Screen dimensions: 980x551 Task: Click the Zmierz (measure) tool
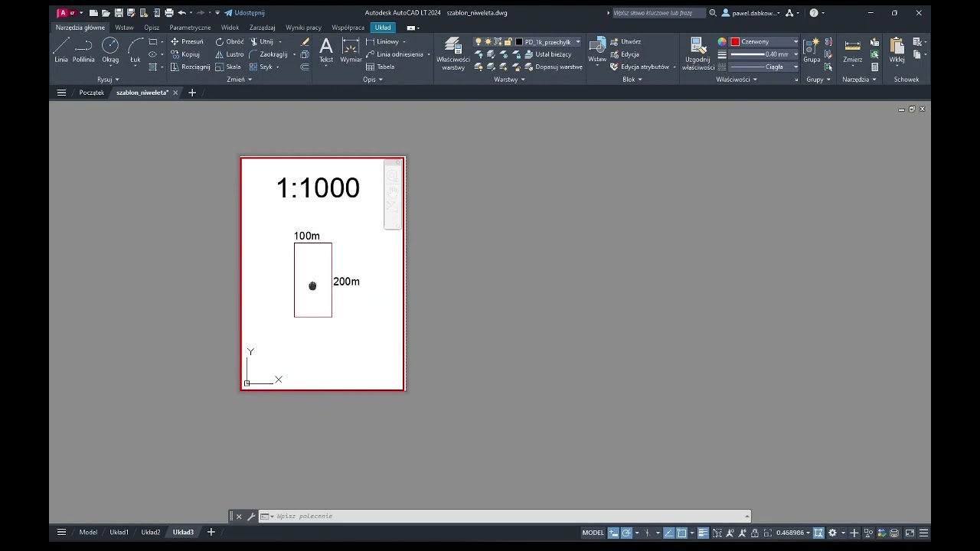852,51
